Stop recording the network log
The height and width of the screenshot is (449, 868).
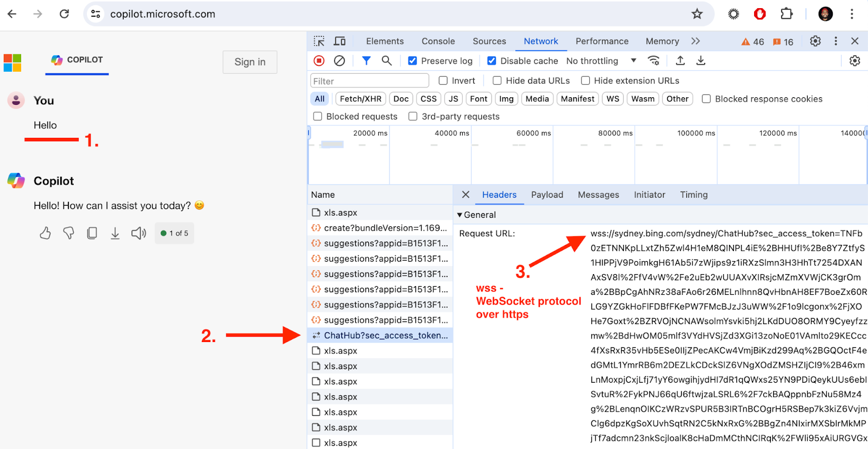coord(319,61)
